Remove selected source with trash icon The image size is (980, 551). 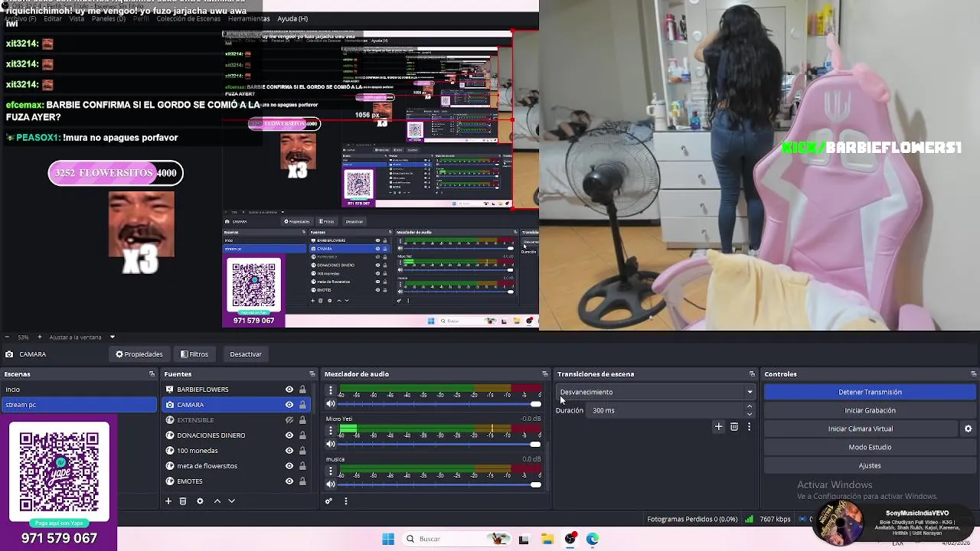[183, 501]
